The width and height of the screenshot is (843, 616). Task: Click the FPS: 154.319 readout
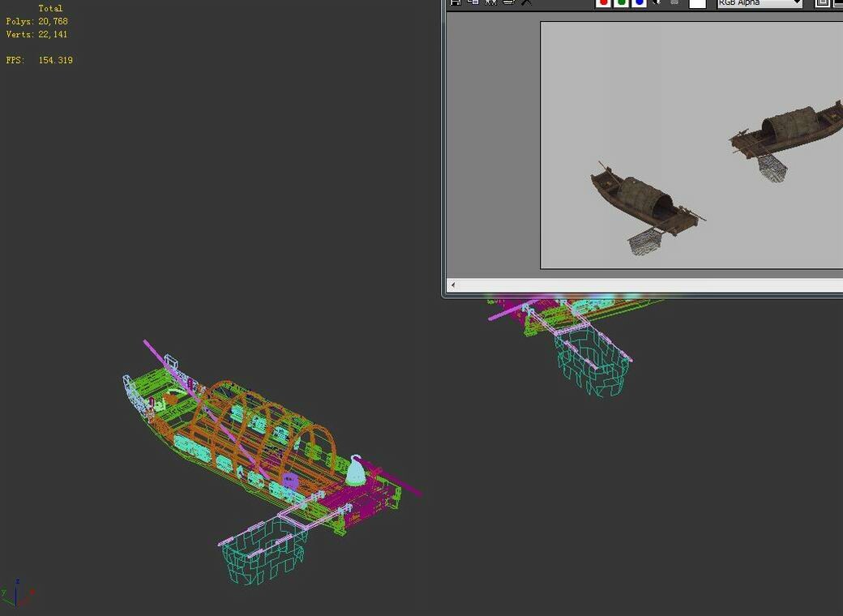pyautogui.click(x=39, y=60)
